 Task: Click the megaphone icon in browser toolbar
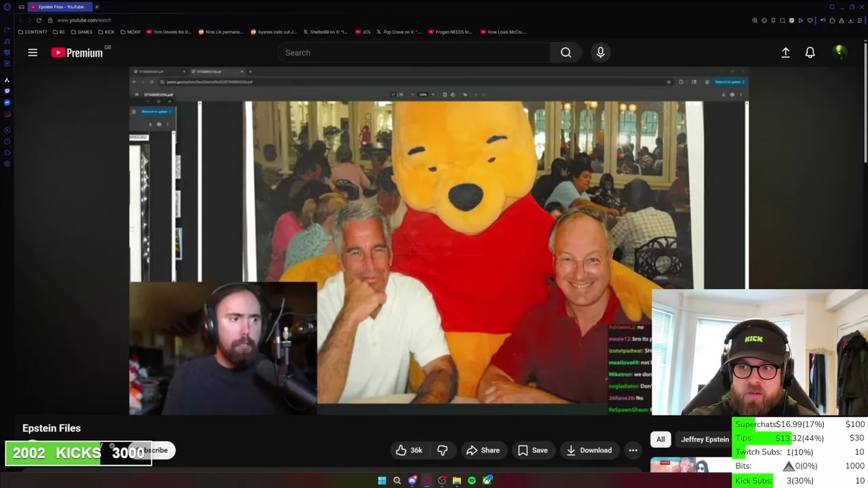pyautogui.click(x=823, y=20)
